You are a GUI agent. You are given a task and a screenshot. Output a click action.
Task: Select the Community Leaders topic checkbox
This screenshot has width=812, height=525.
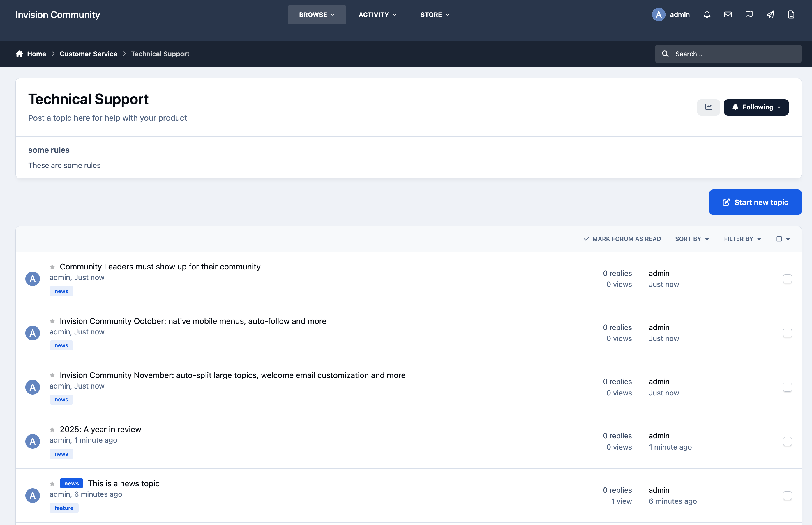click(788, 279)
